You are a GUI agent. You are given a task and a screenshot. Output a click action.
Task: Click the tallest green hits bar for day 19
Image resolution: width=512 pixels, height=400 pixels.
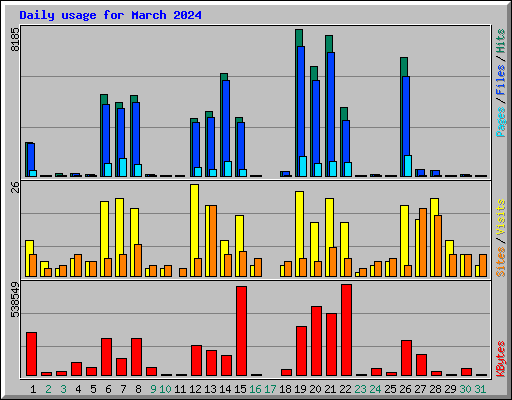pyautogui.click(x=299, y=38)
